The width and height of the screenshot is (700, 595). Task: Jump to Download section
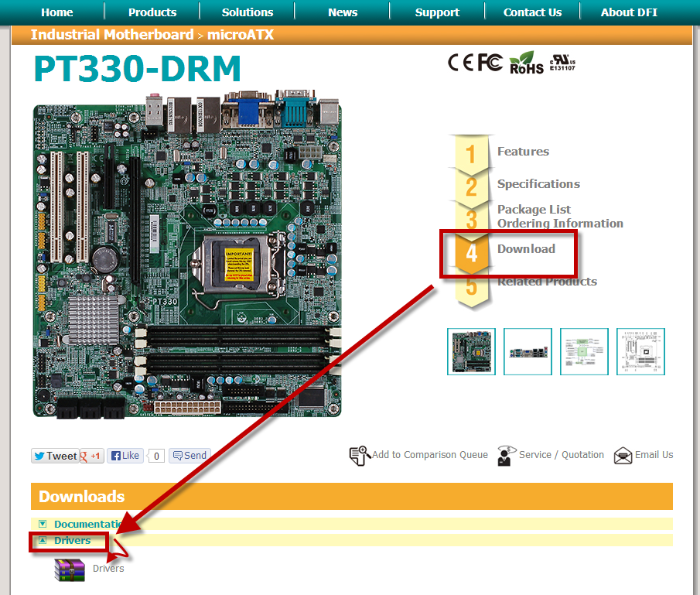click(x=526, y=249)
